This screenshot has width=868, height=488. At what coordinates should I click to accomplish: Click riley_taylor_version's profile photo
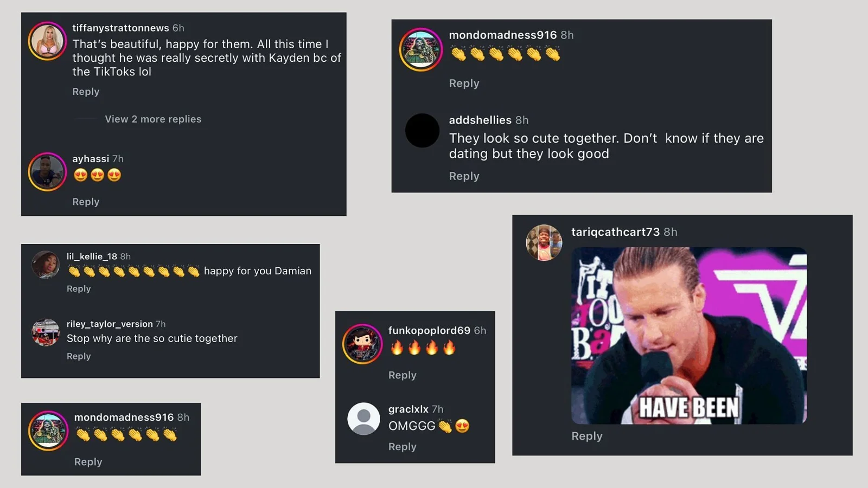(x=46, y=332)
